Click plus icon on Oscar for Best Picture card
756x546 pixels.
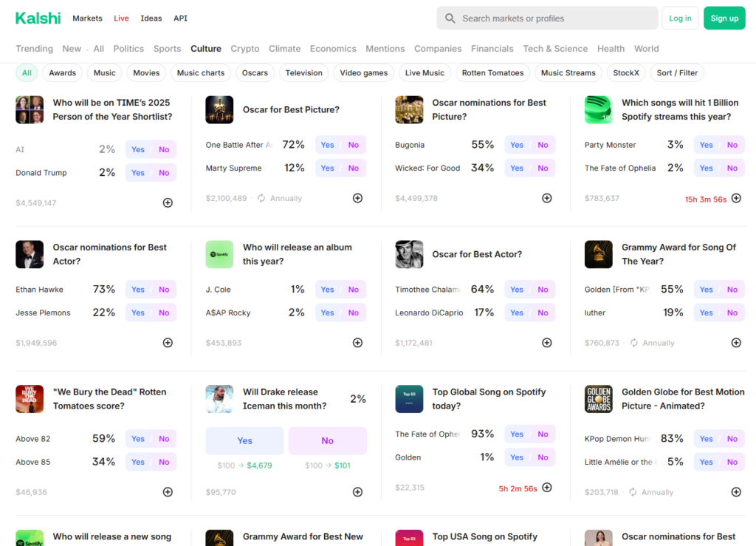coord(357,198)
